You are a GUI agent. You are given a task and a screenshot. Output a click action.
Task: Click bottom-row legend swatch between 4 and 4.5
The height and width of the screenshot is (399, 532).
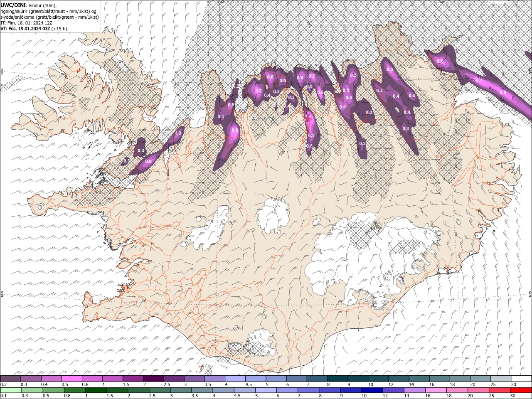(223, 390)
